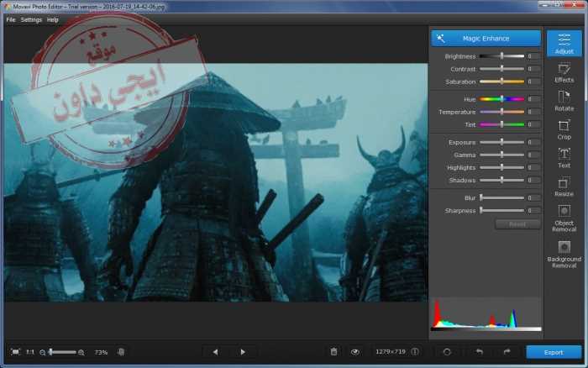Click the 1279×719 image size text
Viewport: 588px width, 368px height.
pos(391,351)
